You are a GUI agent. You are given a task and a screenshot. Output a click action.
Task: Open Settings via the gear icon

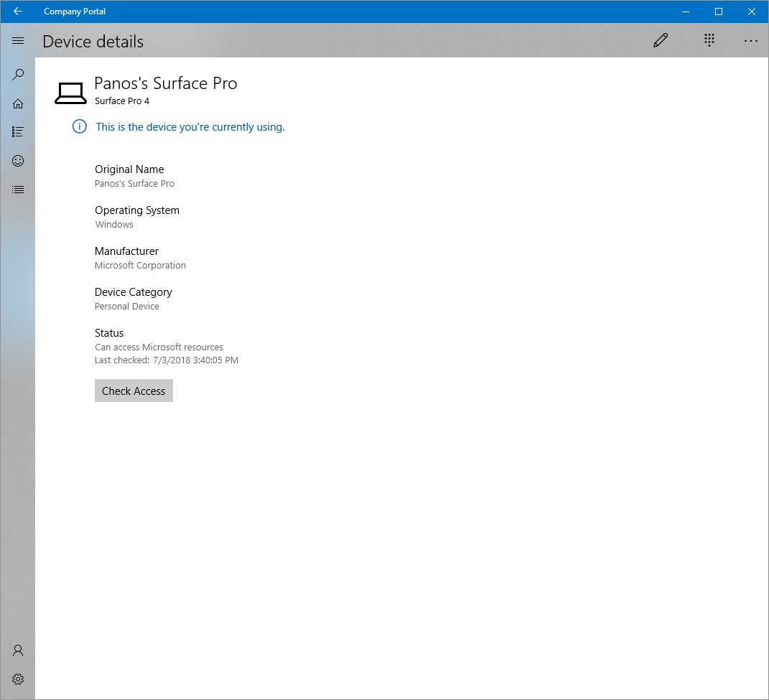coord(18,678)
